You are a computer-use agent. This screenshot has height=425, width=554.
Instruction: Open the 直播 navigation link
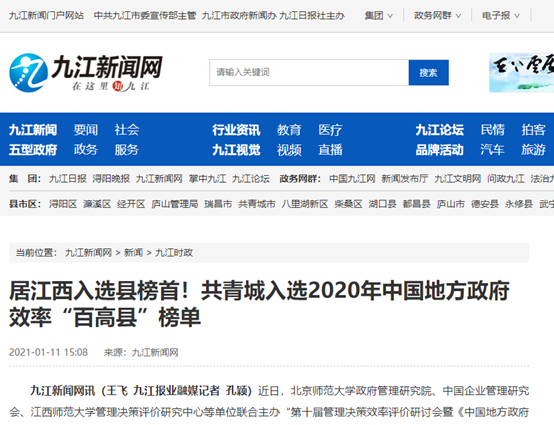click(330, 150)
